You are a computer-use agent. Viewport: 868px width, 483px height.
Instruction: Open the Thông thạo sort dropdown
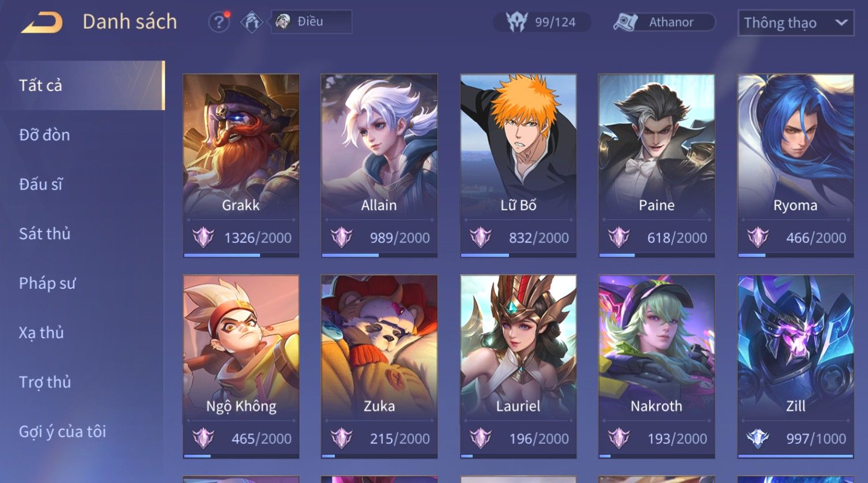[x=796, y=23]
